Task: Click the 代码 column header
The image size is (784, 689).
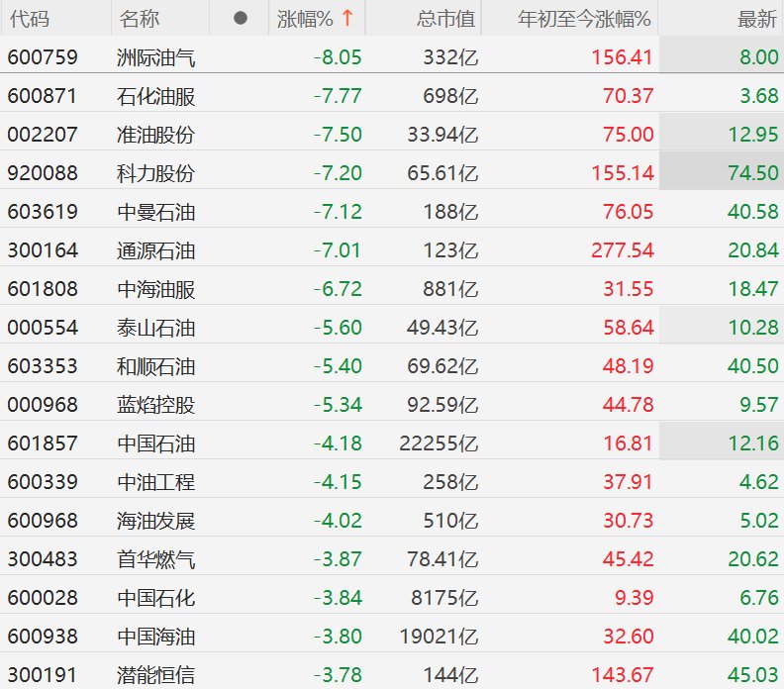Action: tap(29, 19)
